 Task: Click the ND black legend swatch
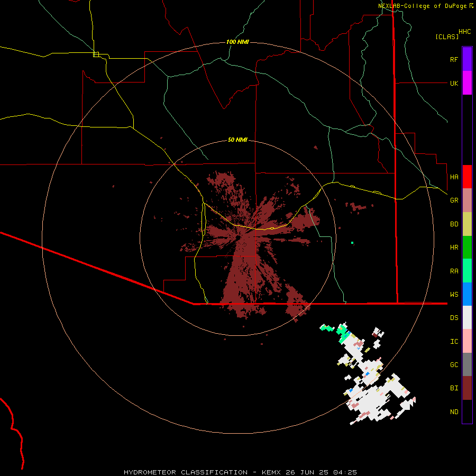click(467, 411)
